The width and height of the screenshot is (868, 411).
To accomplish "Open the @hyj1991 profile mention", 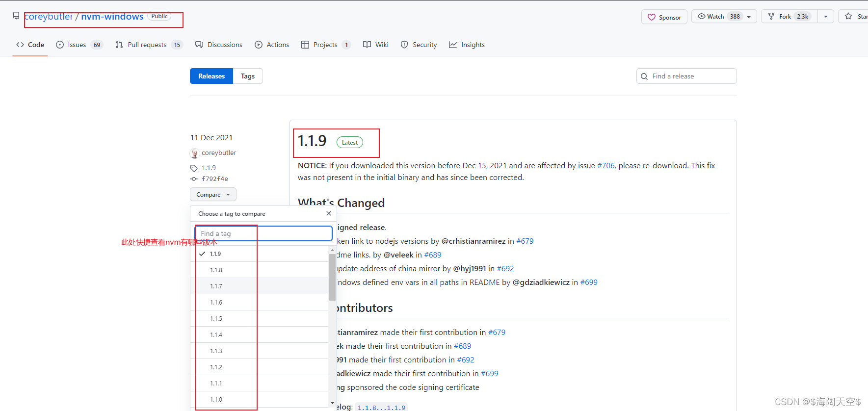I will pyautogui.click(x=470, y=269).
